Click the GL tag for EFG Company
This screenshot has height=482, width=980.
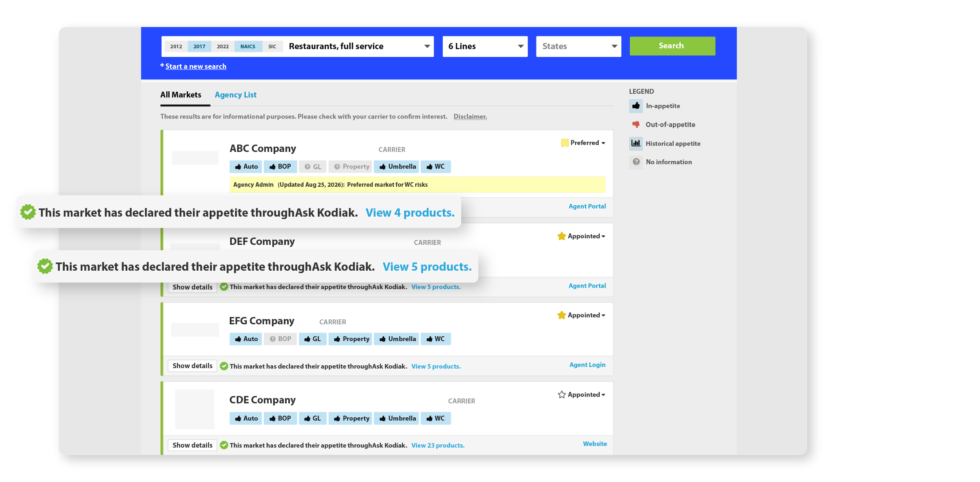click(x=312, y=339)
